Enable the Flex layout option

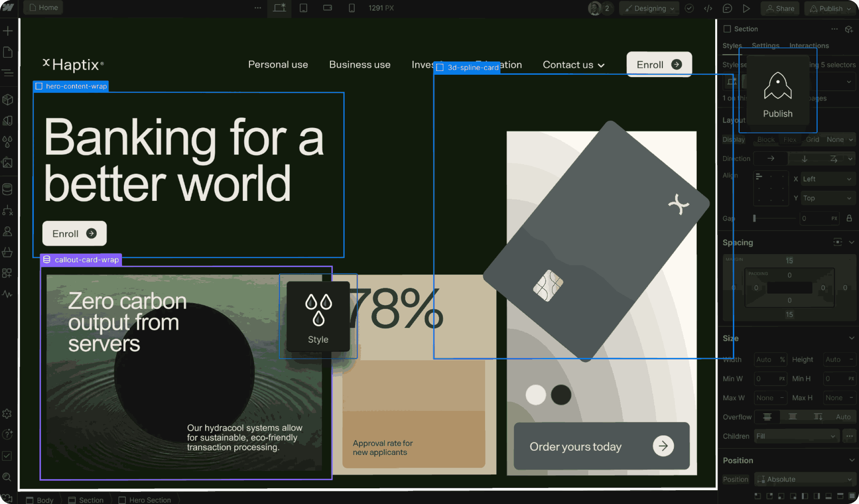click(x=790, y=139)
